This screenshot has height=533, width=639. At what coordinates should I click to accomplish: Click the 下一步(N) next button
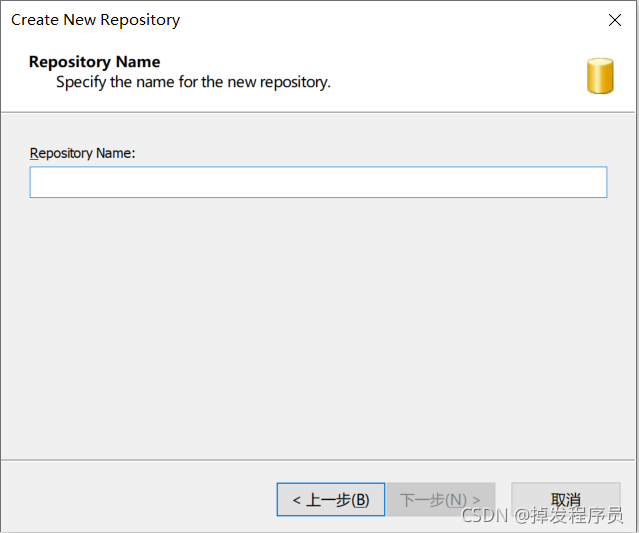(441, 500)
